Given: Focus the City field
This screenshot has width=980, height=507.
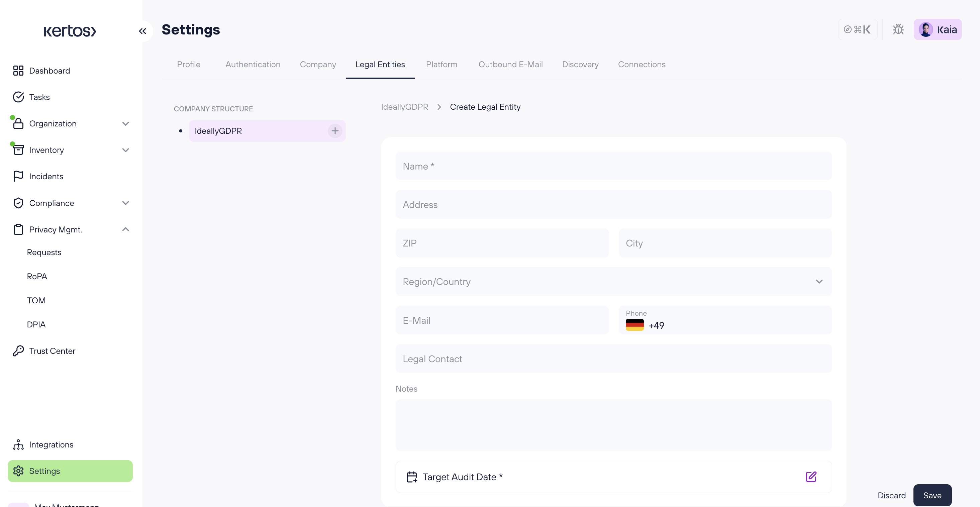Looking at the screenshot, I should (725, 243).
